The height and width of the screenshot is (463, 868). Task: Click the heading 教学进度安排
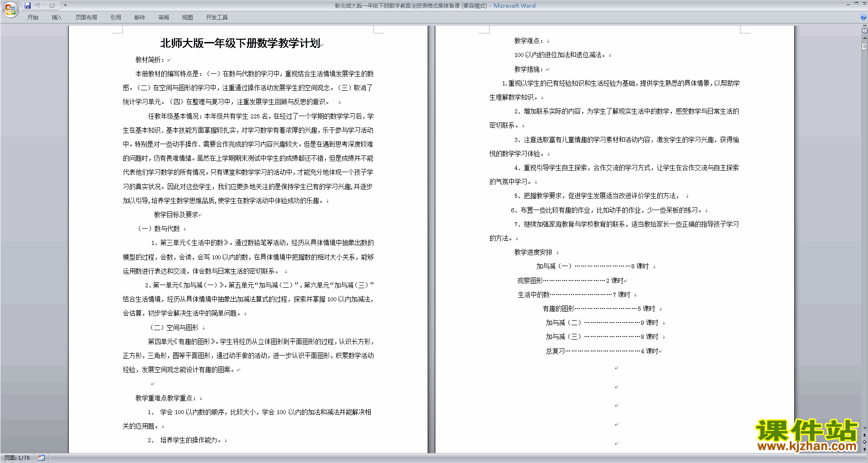(533, 252)
